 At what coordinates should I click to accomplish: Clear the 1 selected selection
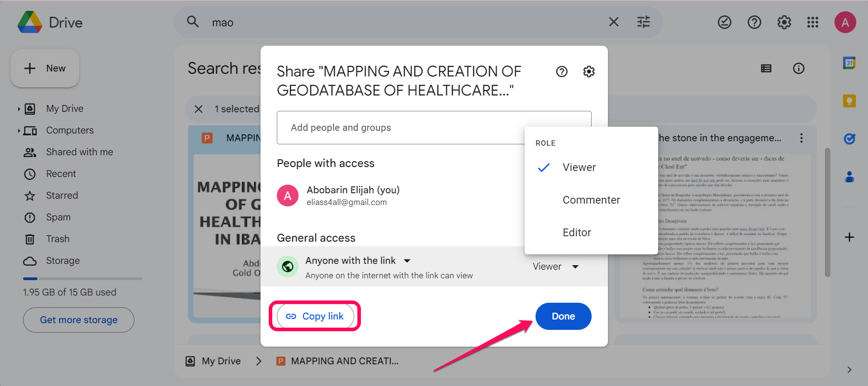[198, 109]
